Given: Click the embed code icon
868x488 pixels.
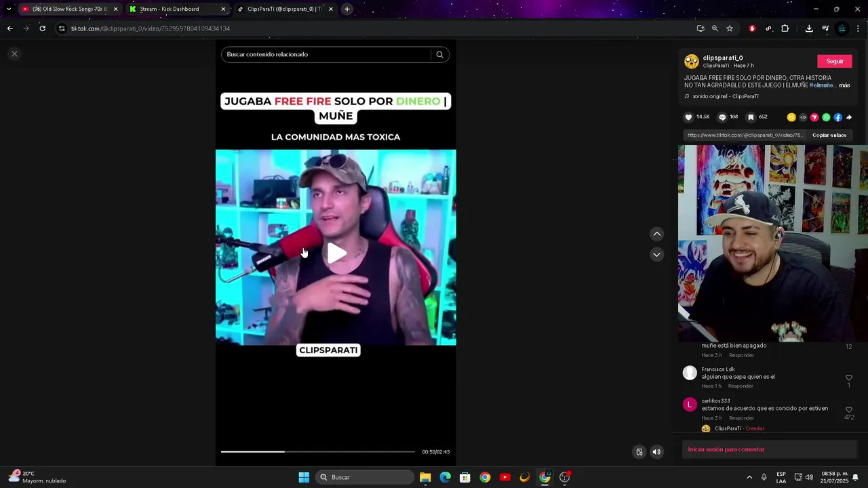Looking at the screenshot, I should pyautogui.click(x=803, y=117).
